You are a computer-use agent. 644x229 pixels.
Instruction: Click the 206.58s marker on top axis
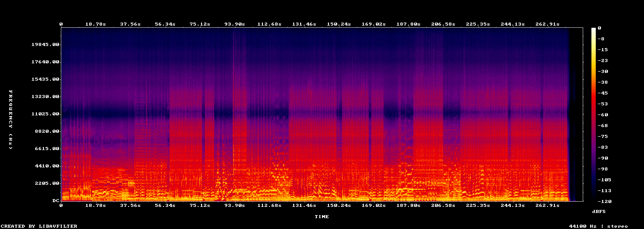pos(443,24)
